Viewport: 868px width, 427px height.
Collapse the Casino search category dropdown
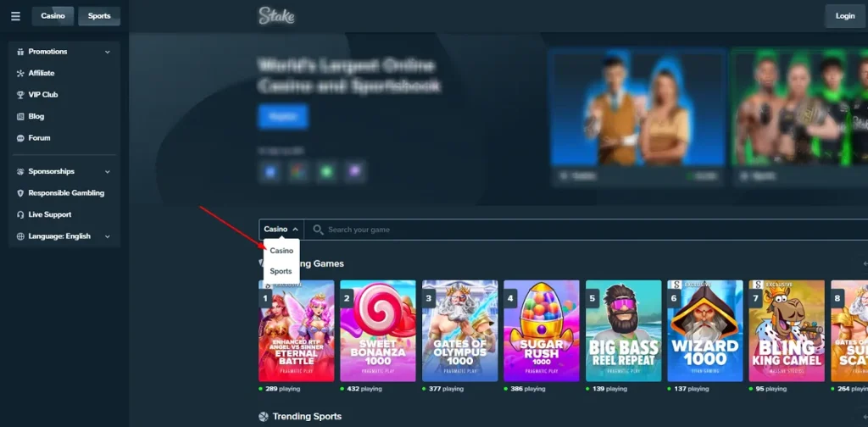pos(281,229)
